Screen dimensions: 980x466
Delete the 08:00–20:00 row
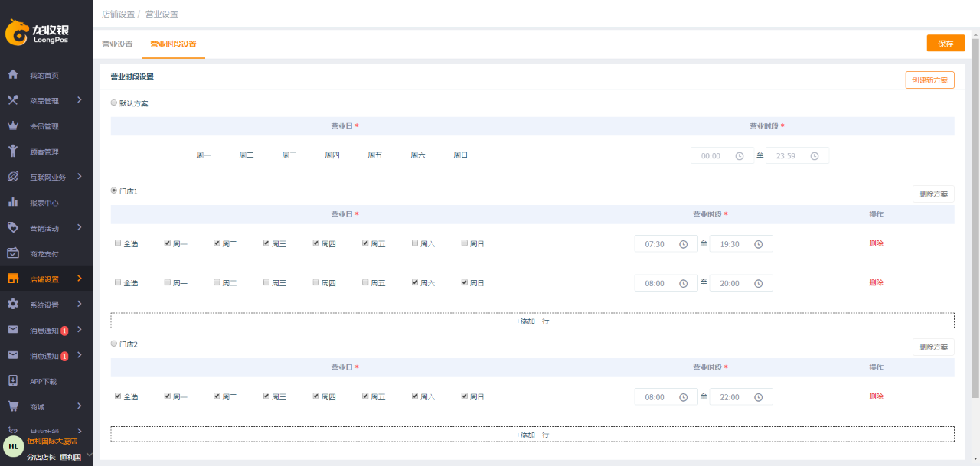(876, 283)
